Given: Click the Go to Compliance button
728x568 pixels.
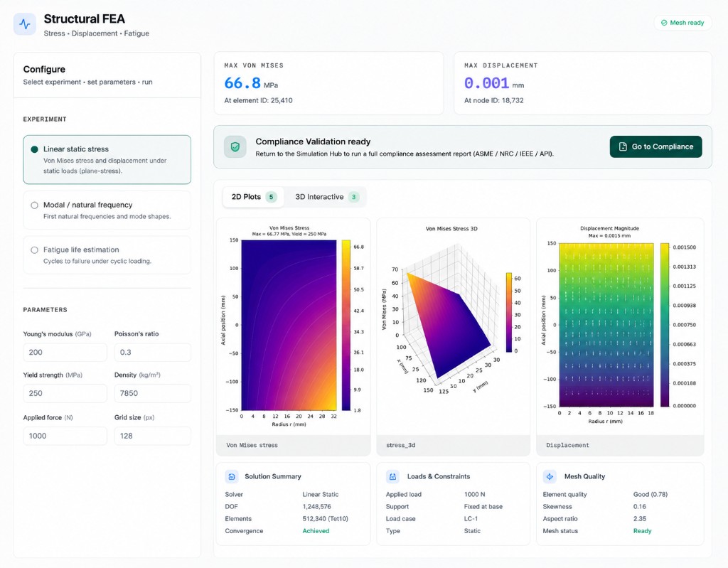Looking at the screenshot, I should point(655,146).
